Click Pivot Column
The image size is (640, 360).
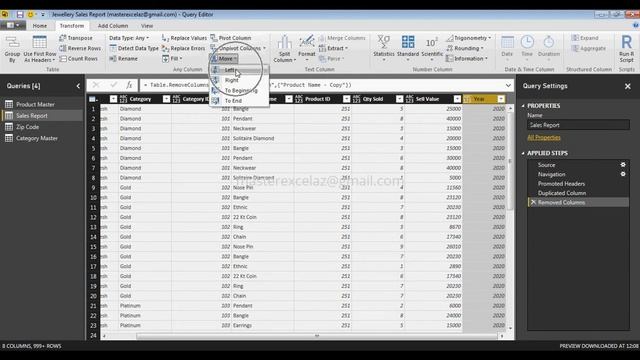(x=231, y=38)
